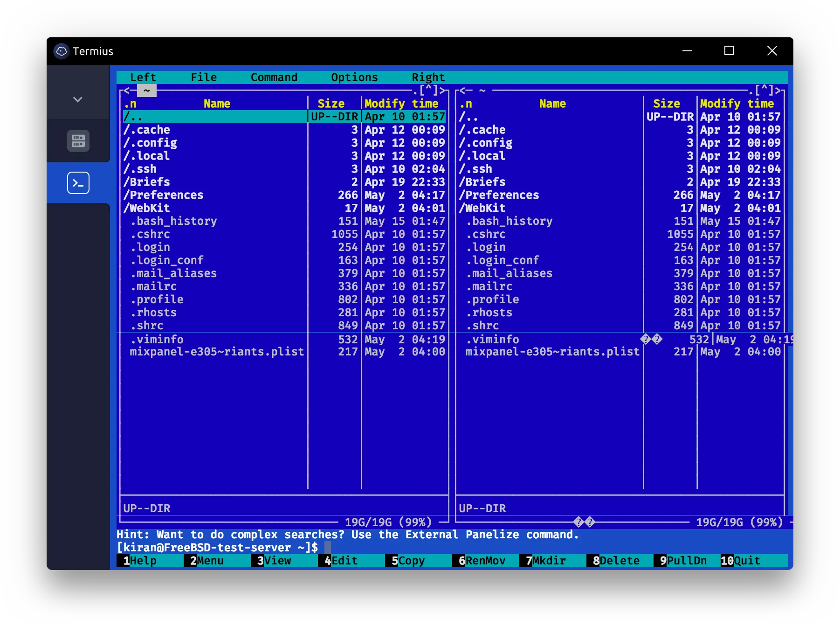Open the Left menu in Midnight Commander
840x626 pixels.
coord(143,77)
